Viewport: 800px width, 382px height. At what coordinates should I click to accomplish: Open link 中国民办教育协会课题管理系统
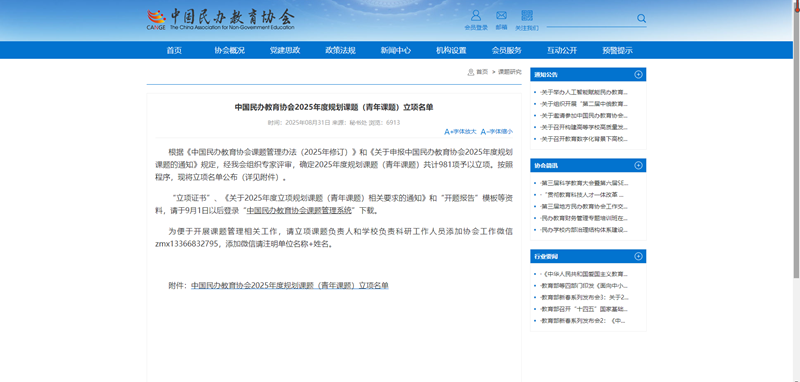coord(299,210)
